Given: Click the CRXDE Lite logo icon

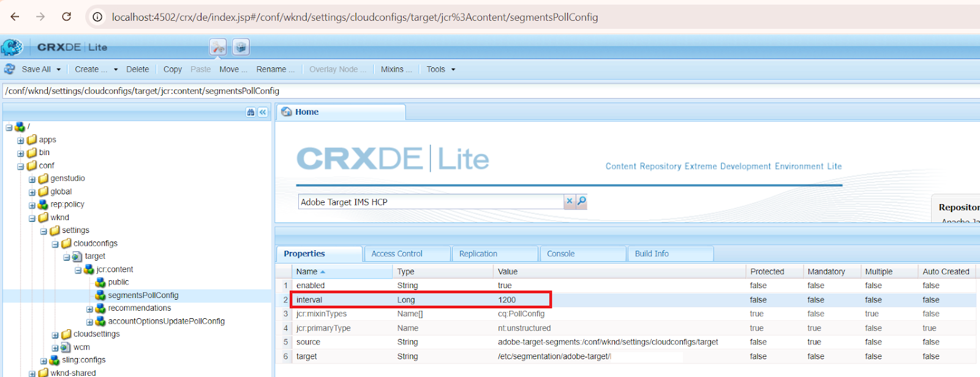Looking at the screenshot, I should coord(12,47).
